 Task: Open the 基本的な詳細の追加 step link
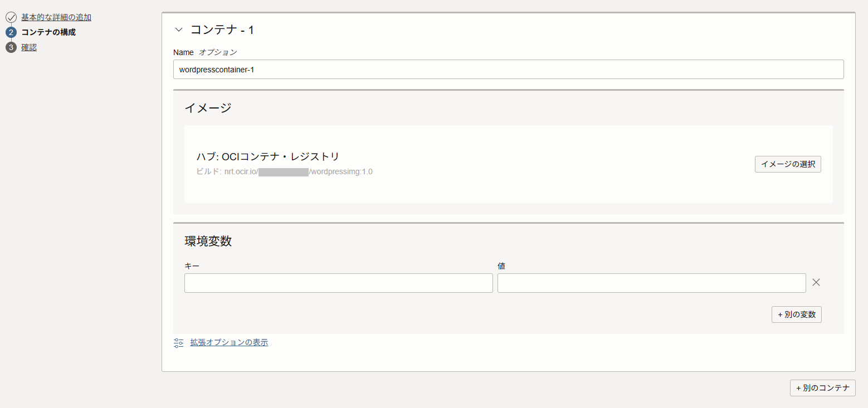[x=56, y=17]
